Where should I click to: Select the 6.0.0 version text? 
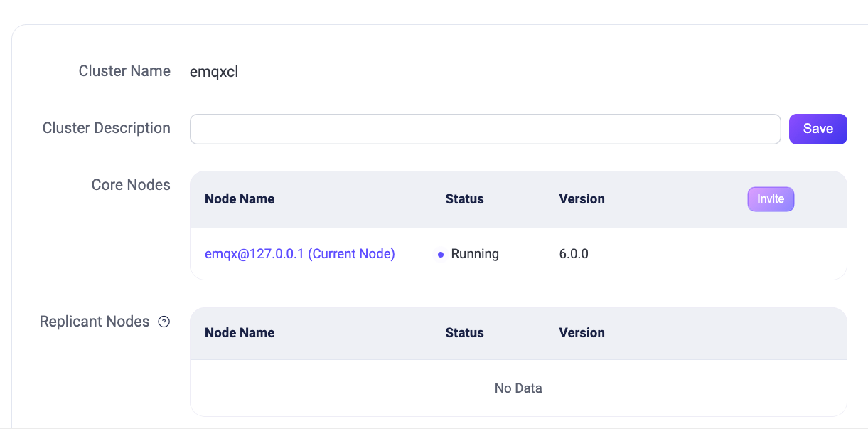(573, 254)
